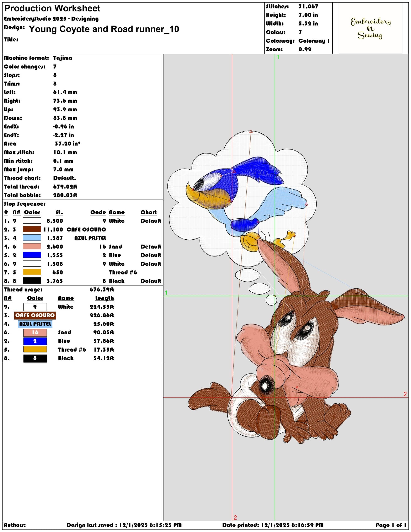Click the white swatch numbered 9 in thread usage

click(x=35, y=307)
